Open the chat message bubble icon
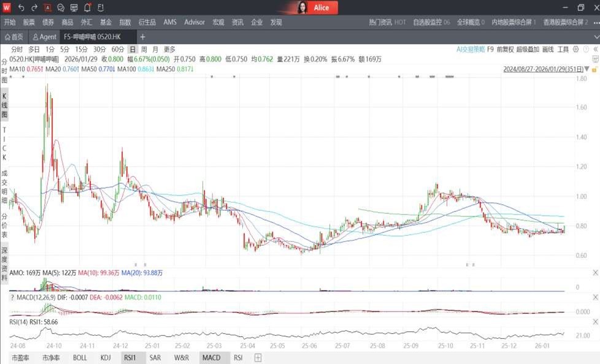 61,7
